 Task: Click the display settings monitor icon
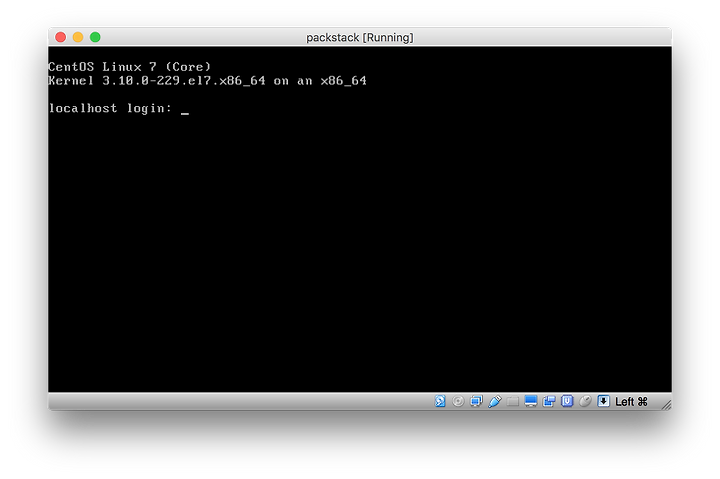531,401
